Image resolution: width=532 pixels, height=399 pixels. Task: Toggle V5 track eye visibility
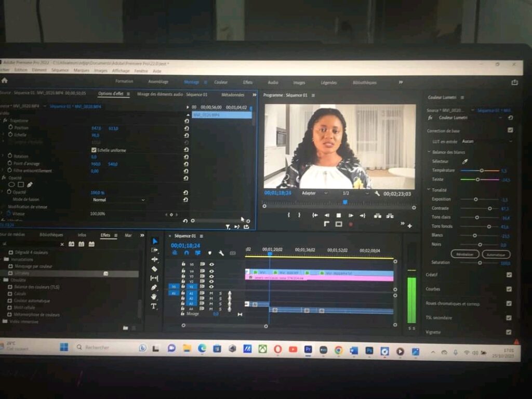[x=212, y=264]
